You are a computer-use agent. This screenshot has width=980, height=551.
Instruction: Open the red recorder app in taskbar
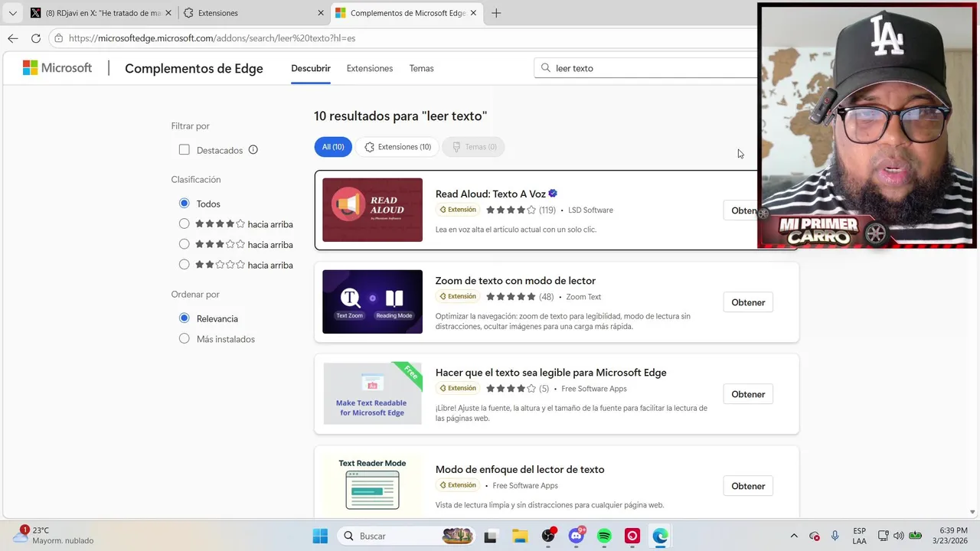632,536
